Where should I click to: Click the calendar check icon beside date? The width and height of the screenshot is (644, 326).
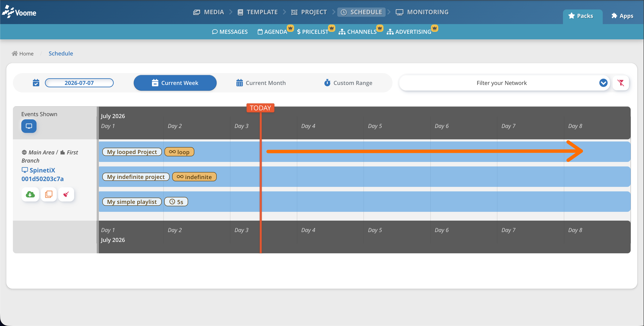tap(36, 83)
